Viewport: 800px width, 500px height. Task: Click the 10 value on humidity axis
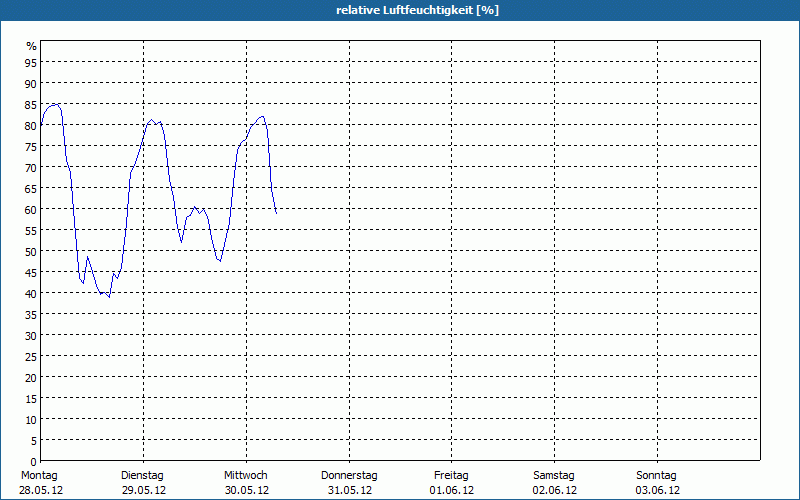coord(31,419)
